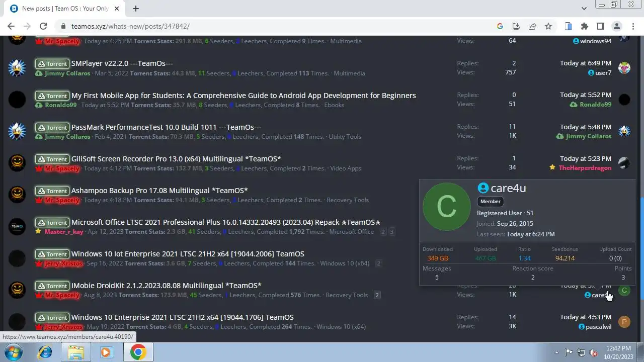
Task: Share this page via share icon
Action: 532,26
